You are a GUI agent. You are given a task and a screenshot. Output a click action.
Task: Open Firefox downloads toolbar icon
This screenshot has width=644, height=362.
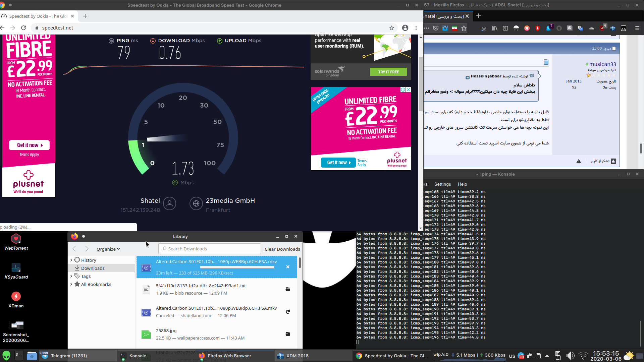coord(484,28)
